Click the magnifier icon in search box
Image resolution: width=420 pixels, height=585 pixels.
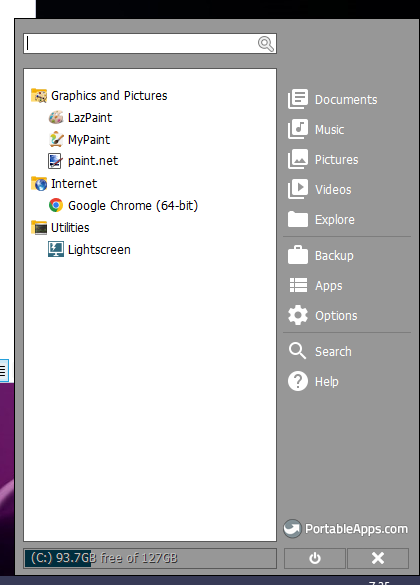pyautogui.click(x=266, y=44)
